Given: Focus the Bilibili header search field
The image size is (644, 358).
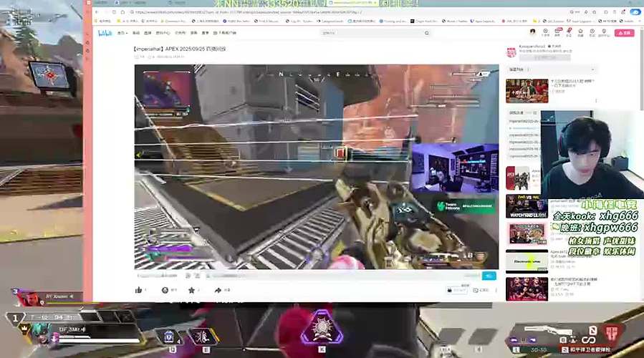Looking at the screenshot, I should (372, 33).
